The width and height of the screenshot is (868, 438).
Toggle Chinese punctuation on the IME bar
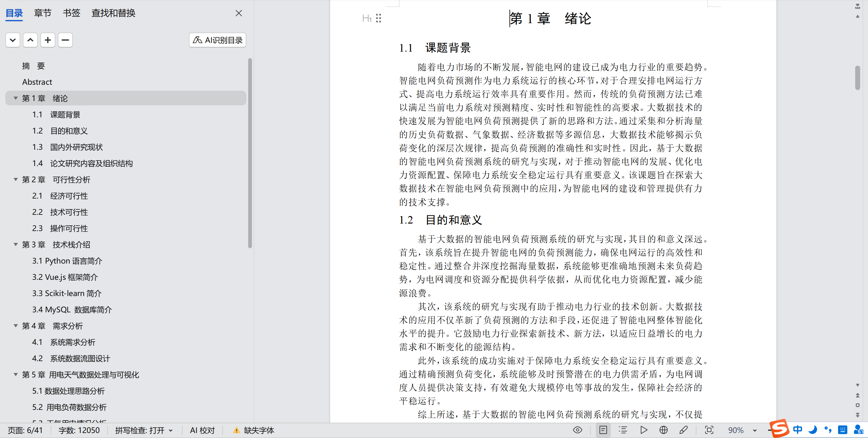tap(828, 430)
